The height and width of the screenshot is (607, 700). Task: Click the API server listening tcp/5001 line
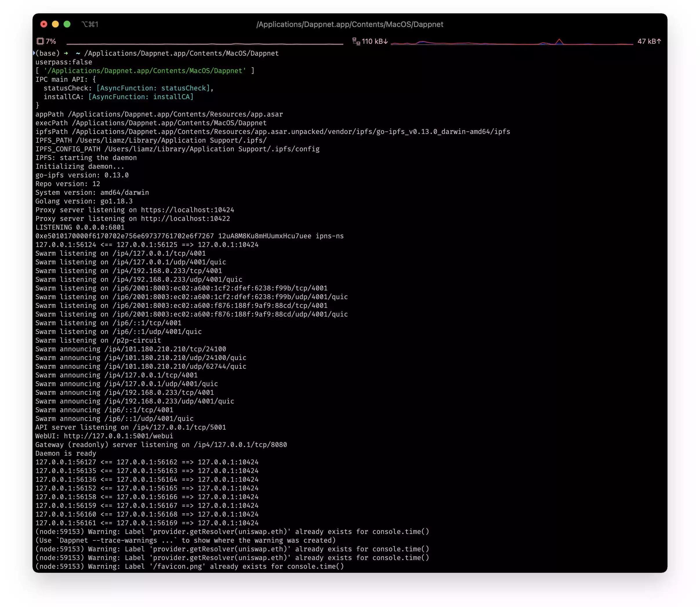click(131, 428)
